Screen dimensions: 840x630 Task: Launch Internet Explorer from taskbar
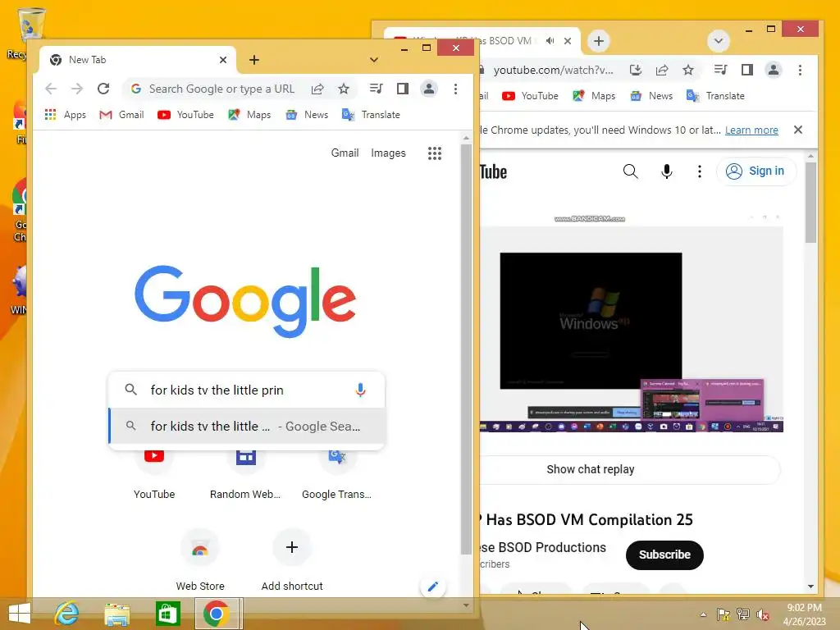pos(67,614)
